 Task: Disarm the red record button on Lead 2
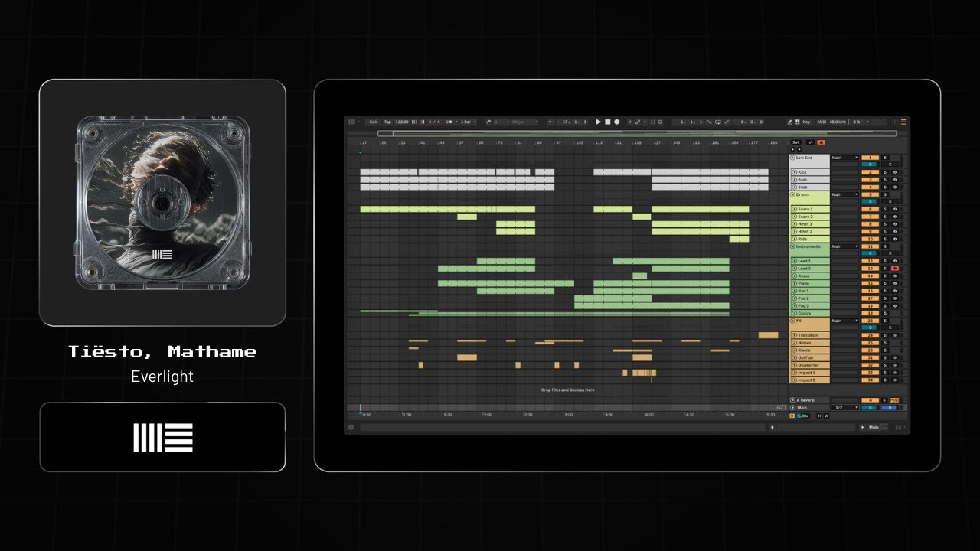pyautogui.click(x=895, y=269)
